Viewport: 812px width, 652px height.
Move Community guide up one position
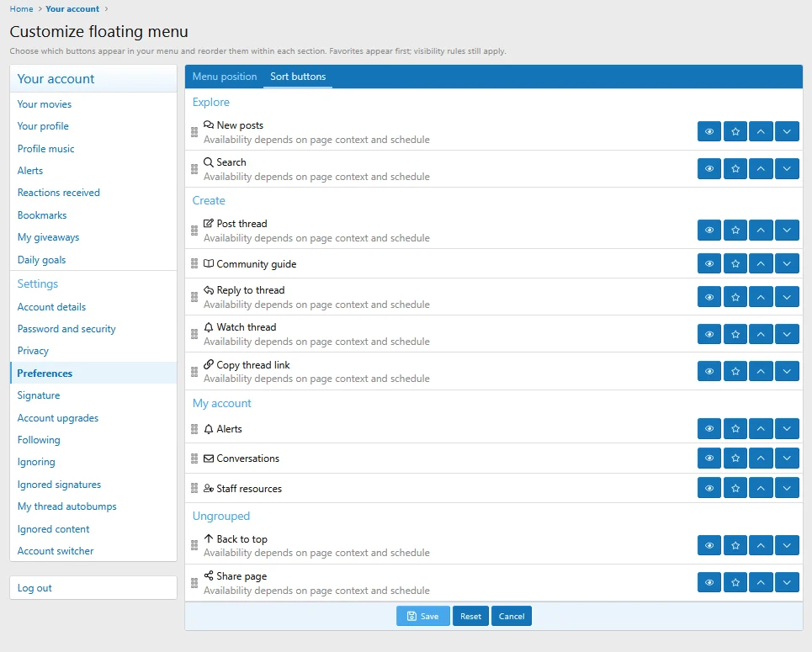coord(761,263)
